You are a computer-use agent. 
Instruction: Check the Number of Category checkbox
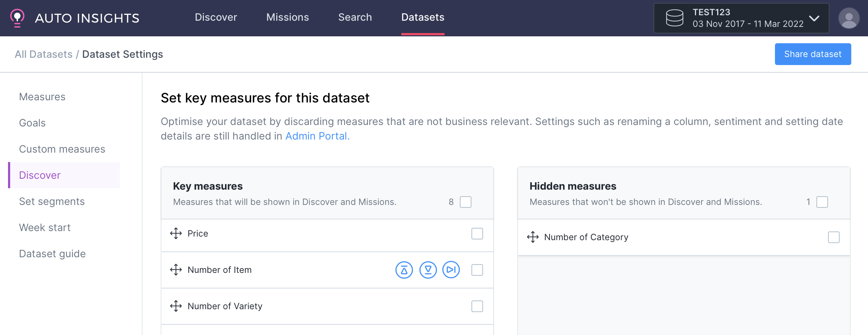(x=834, y=237)
